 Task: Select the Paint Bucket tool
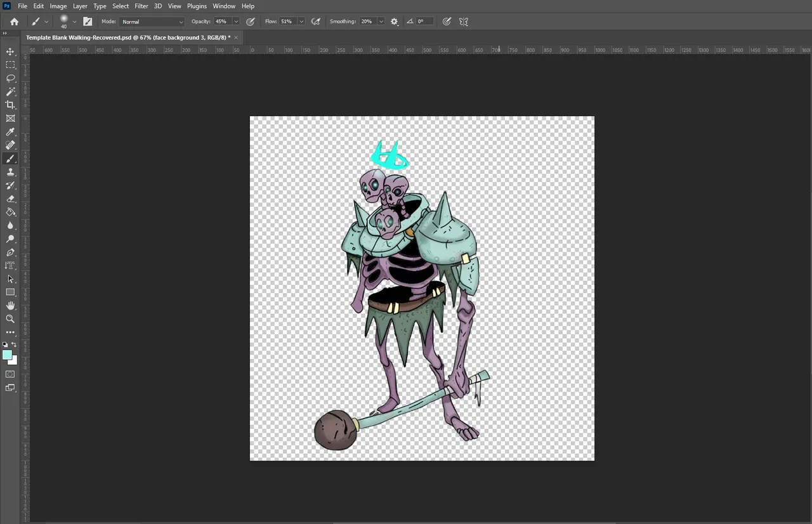[x=10, y=212]
